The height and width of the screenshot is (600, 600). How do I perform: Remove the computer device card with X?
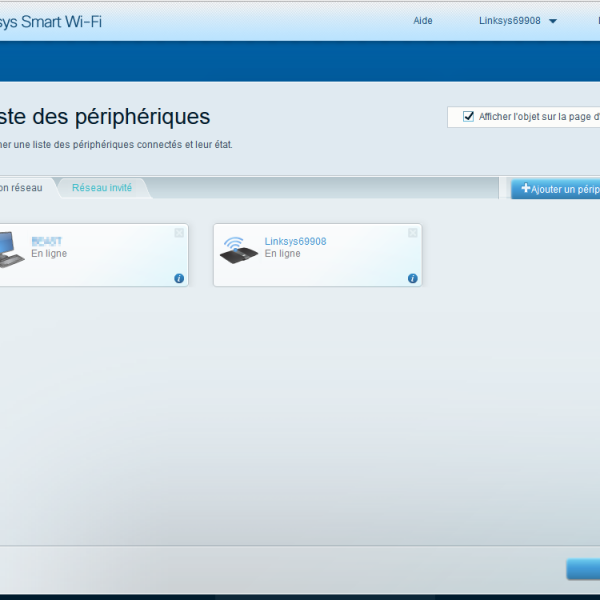tap(179, 233)
